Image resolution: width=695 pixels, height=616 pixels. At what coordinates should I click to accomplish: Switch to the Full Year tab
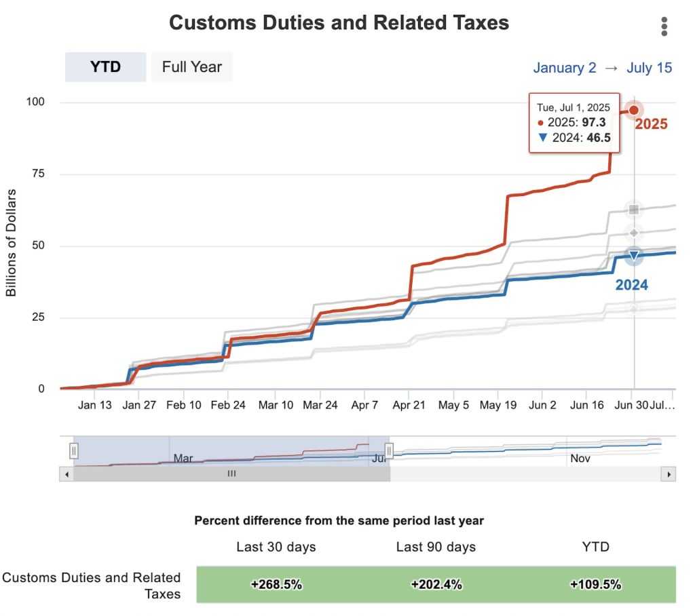pyautogui.click(x=191, y=67)
